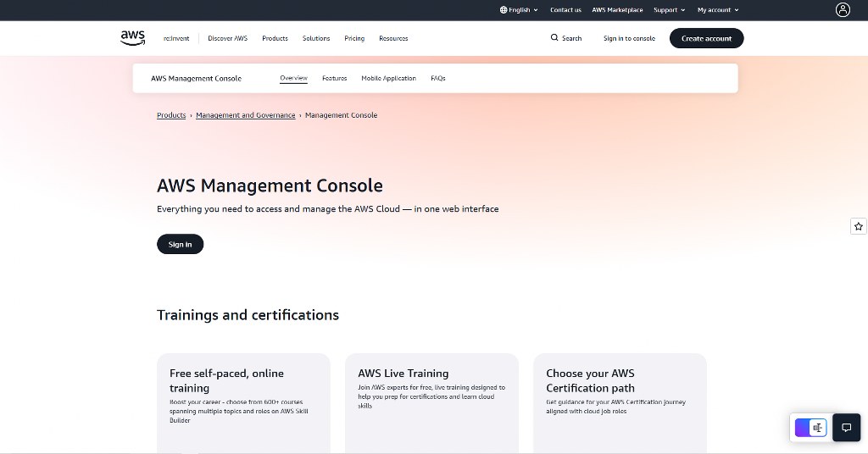The width and height of the screenshot is (868, 454).
Task: Open the chat bubble icon
Action: [x=847, y=428]
